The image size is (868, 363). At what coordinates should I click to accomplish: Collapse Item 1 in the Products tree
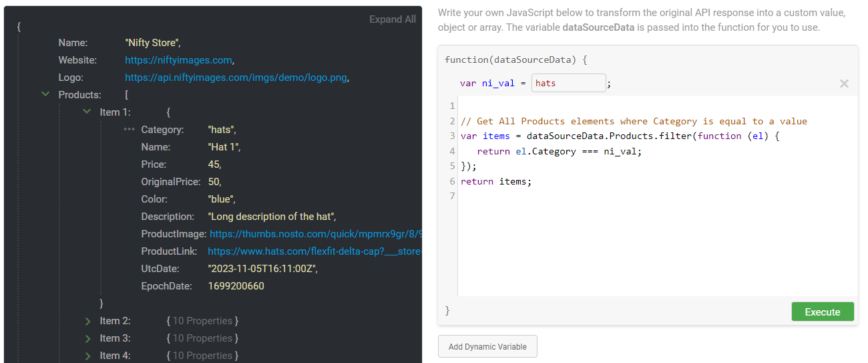point(87,112)
